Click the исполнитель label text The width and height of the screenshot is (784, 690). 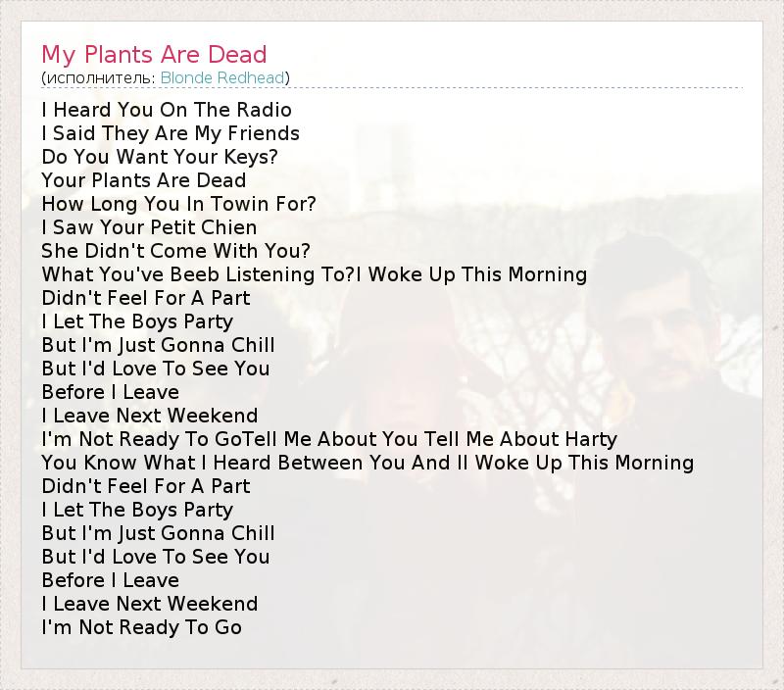(98, 77)
